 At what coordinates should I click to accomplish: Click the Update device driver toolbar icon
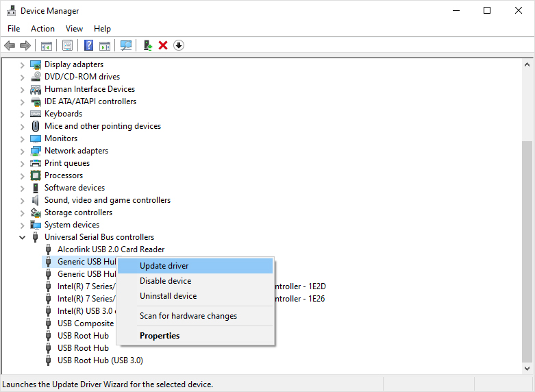pyautogui.click(x=147, y=45)
